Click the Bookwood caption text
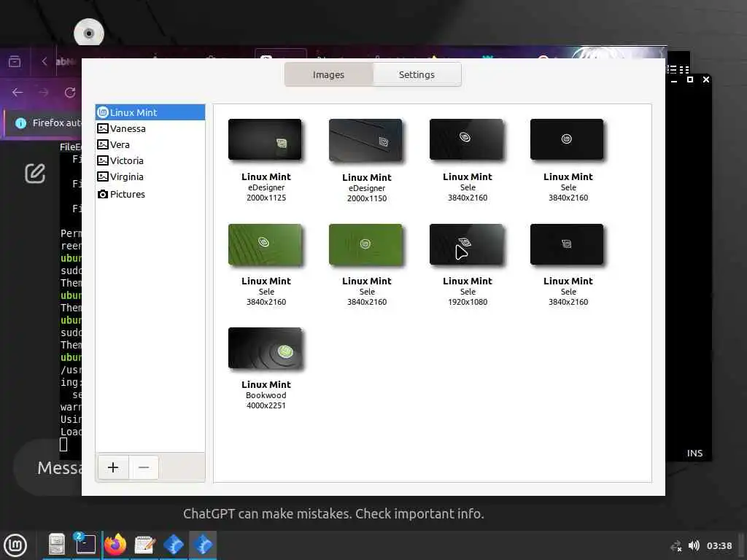The height and width of the screenshot is (560, 747). pyautogui.click(x=266, y=395)
